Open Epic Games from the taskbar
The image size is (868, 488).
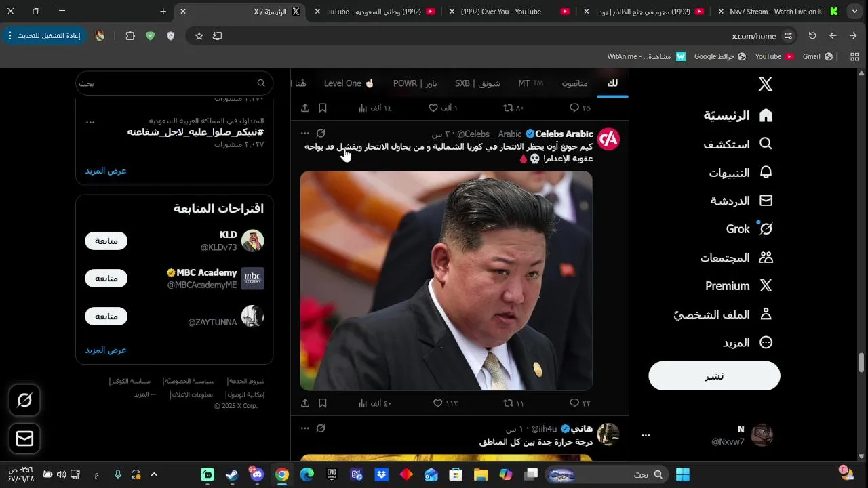click(x=332, y=475)
